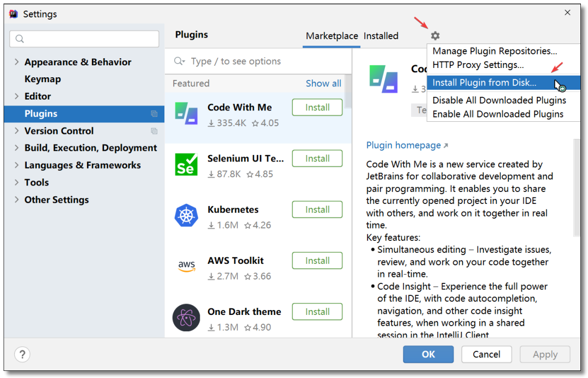Close the Settings dialog with X
This screenshot has height=378, width=588.
tap(567, 13)
